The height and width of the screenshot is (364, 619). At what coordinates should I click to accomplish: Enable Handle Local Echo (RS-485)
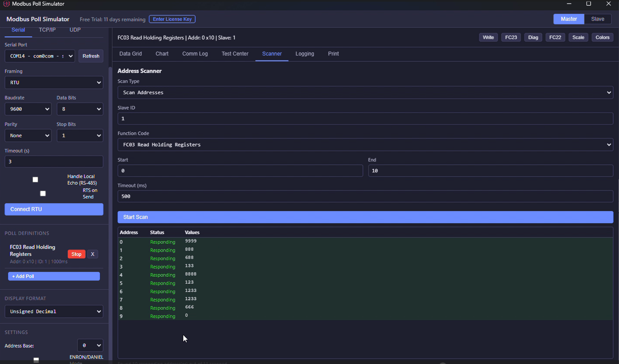click(x=35, y=179)
